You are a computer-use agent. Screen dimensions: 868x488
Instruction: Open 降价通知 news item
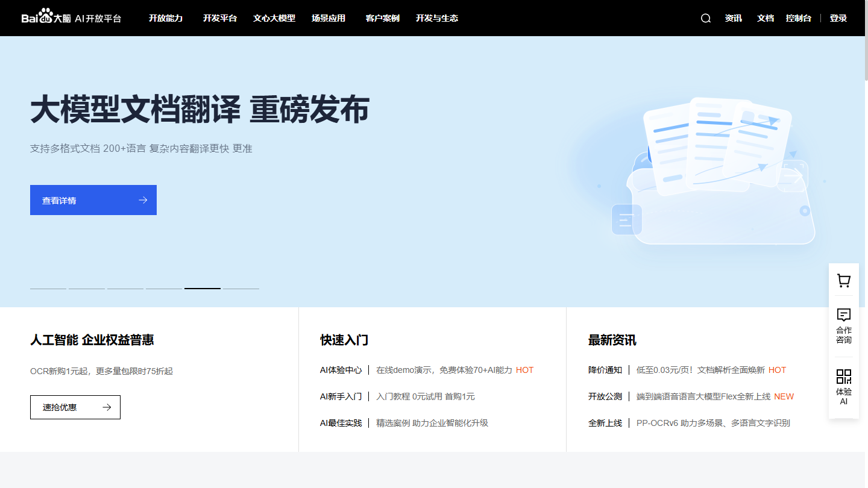click(605, 370)
